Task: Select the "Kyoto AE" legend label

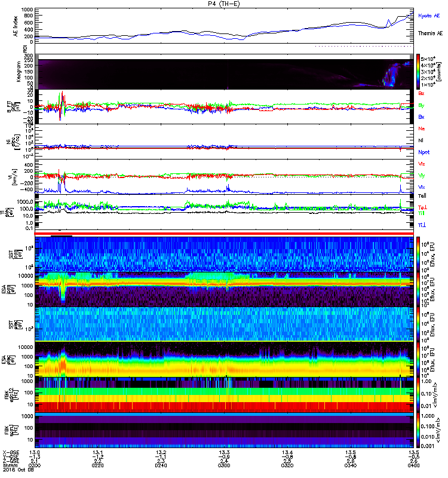Action: tap(429, 16)
